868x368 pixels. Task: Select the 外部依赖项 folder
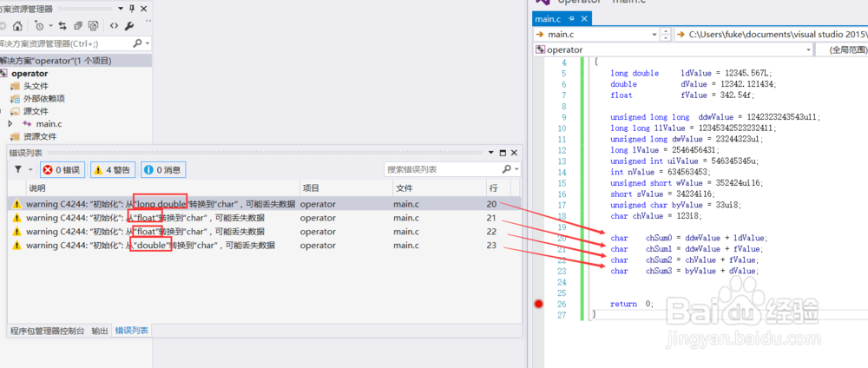(43, 99)
